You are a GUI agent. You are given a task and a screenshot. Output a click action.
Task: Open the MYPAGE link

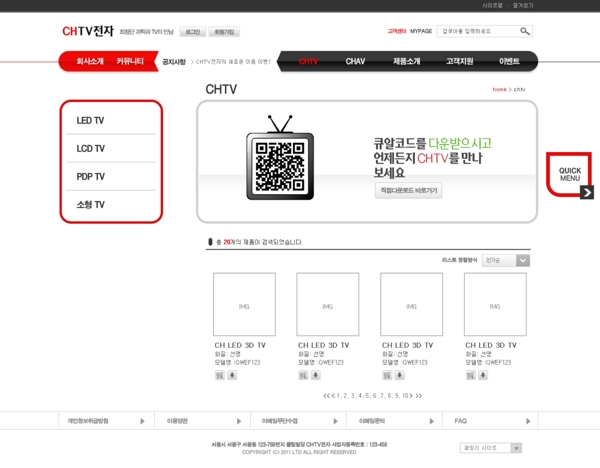pyautogui.click(x=421, y=31)
